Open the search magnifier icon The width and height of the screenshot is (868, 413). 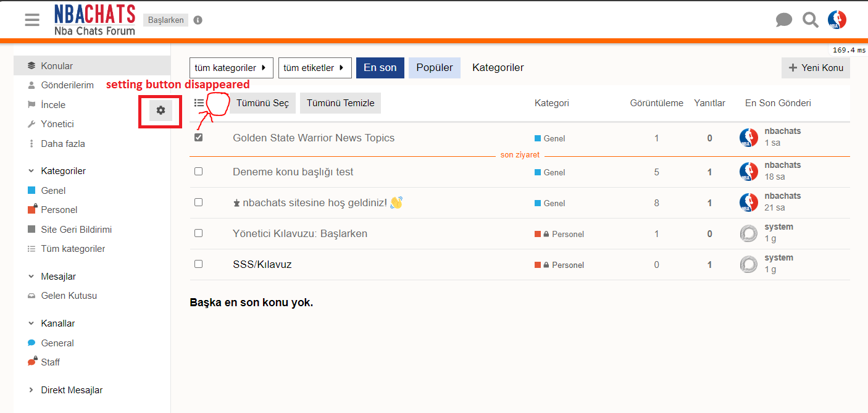[x=810, y=20]
